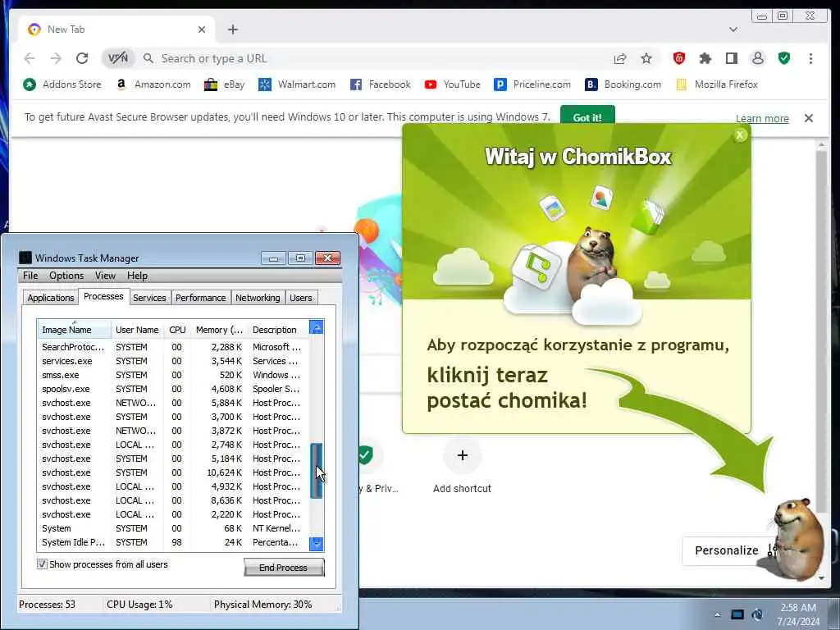Click the Learn more link
Screen dimensions: 840x630
tap(762, 118)
